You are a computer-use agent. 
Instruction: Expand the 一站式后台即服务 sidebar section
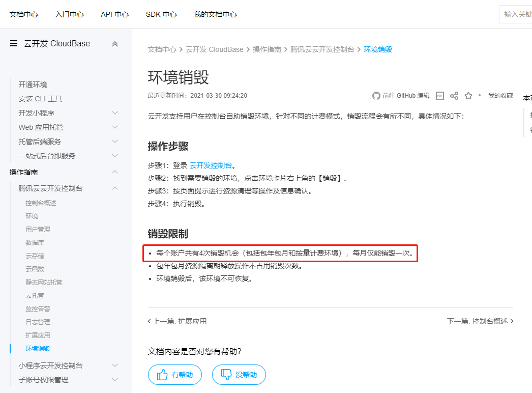point(115,156)
